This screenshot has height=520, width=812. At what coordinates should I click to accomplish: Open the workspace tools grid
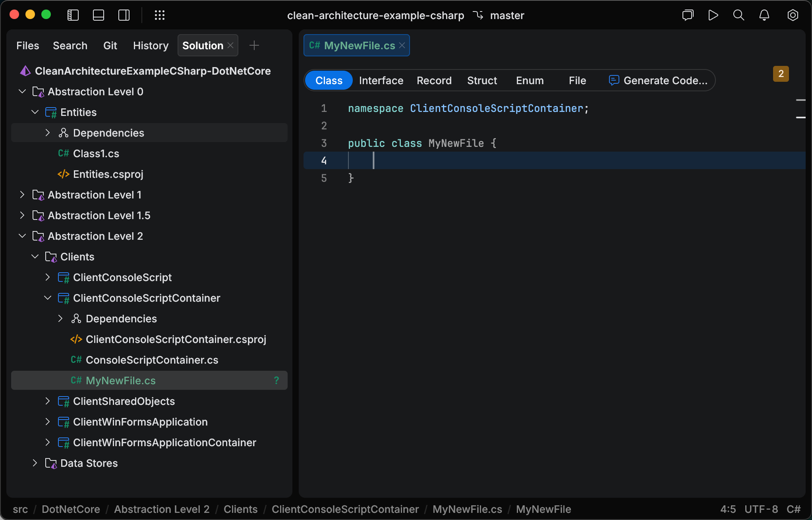click(160, 15)
